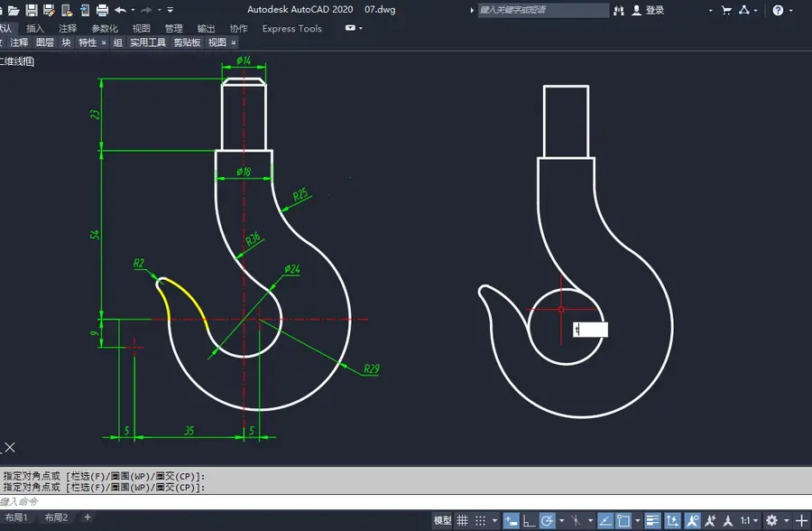Switch to the 布局2 layout tab
The image size is (812, 531).
(56, 517)
